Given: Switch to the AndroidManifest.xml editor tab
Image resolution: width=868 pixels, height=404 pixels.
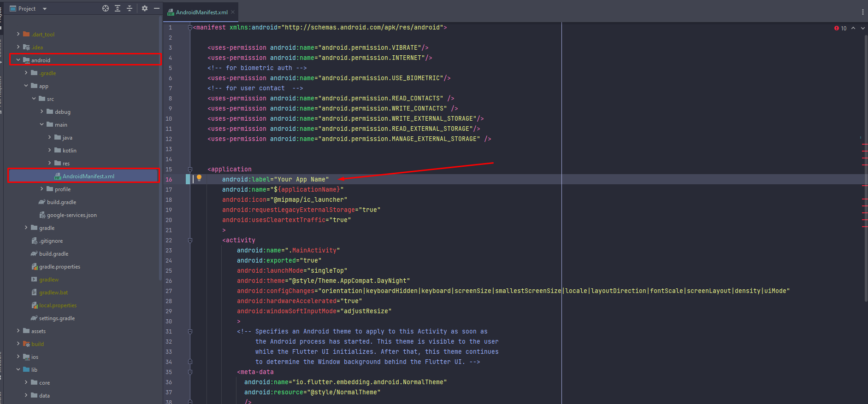Looking at the screenshot, I should [x=201, y=12].
